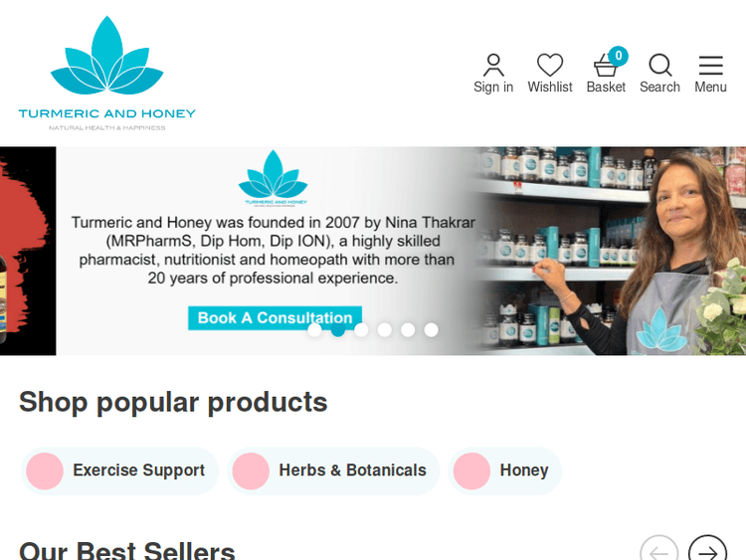The height and width of the screenshot is (560, 746).
Task: Click the previous slide preview on left edge
Action: click(28, 251)
